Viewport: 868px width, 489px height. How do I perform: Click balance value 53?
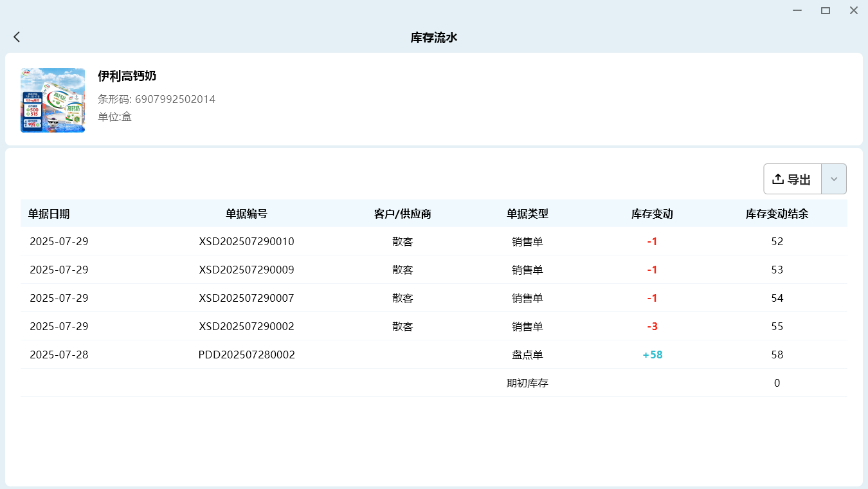[777, 270]
